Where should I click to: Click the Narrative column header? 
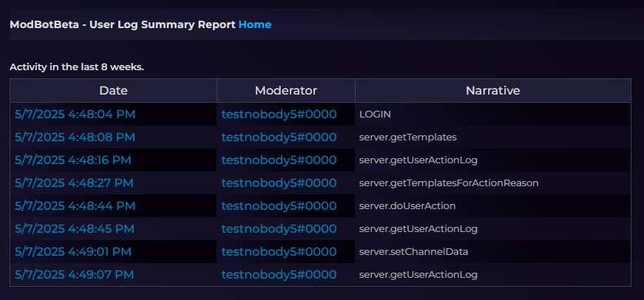click(x=493, y=91)
